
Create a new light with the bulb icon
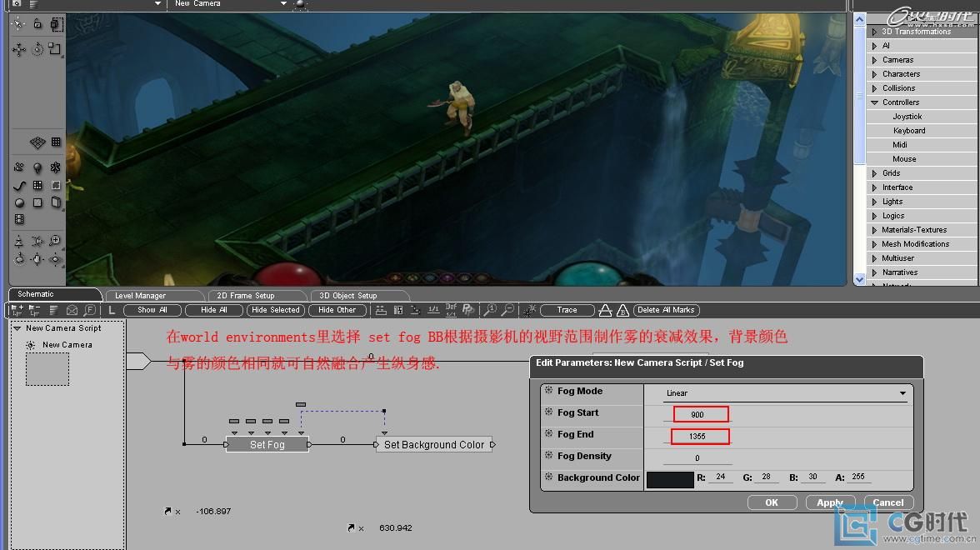(37, 167)
